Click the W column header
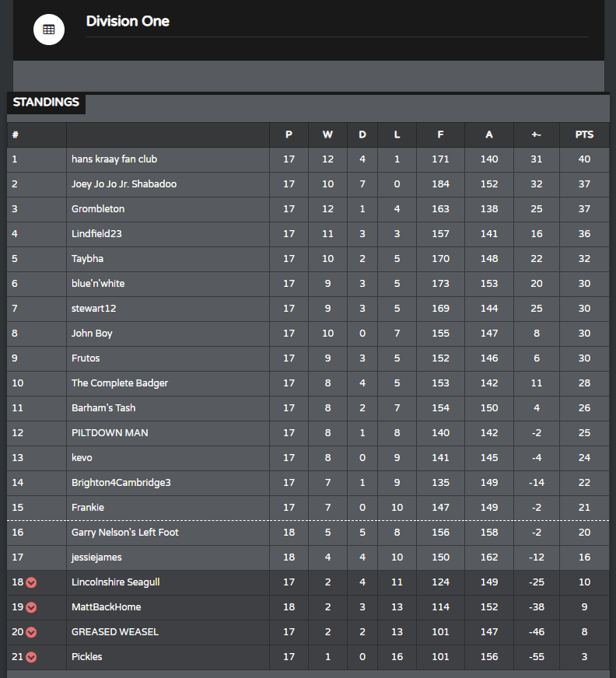Viewport: 616px width, 678px height. click(327, 135)
